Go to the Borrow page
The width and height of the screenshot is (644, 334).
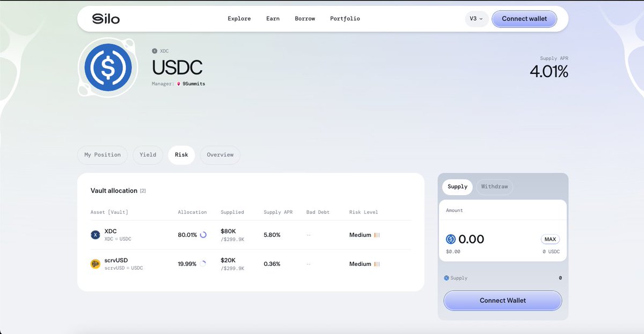(305, 19)
